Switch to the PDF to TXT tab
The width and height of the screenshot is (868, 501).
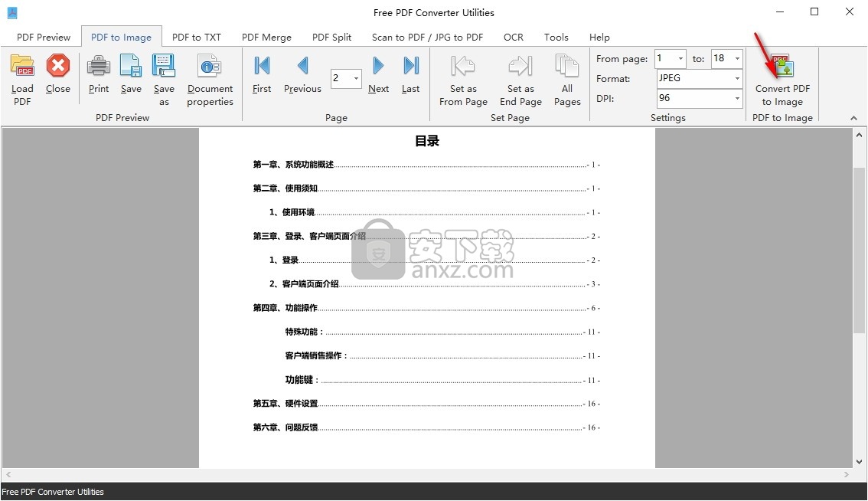pos(197,37)
